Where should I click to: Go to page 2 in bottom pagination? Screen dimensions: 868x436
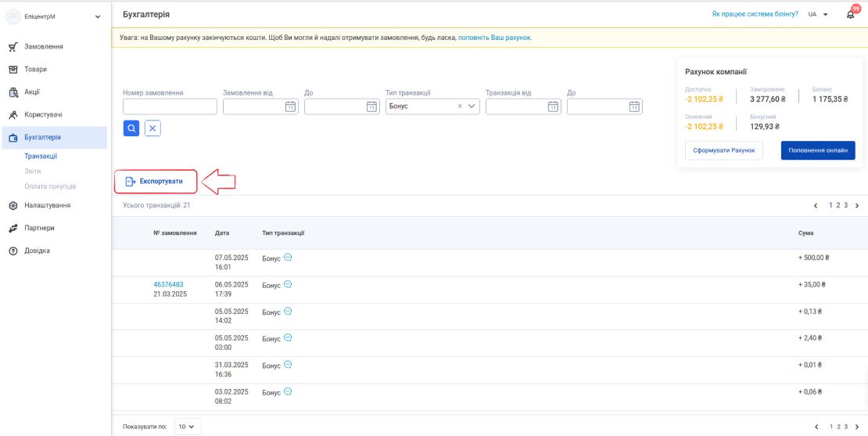[838, 427]
